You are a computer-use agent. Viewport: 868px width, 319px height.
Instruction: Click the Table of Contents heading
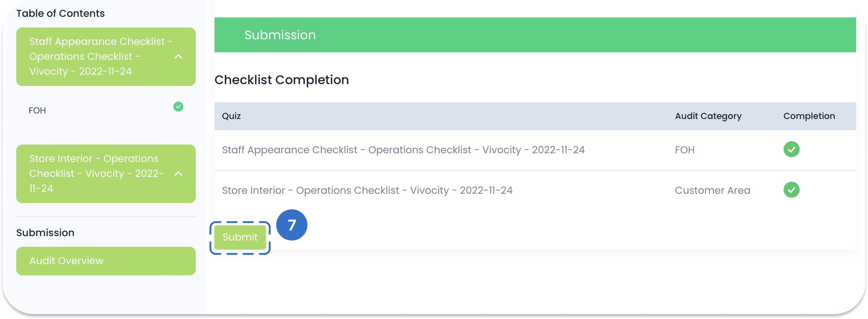60,13
